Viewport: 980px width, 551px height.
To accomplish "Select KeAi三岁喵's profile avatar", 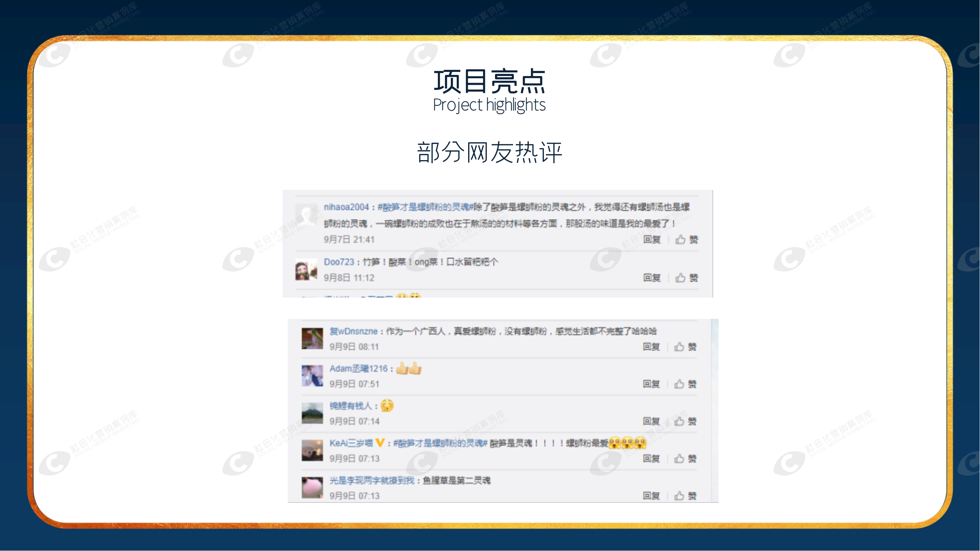I will pyautogui.click(x=312, y=451).
